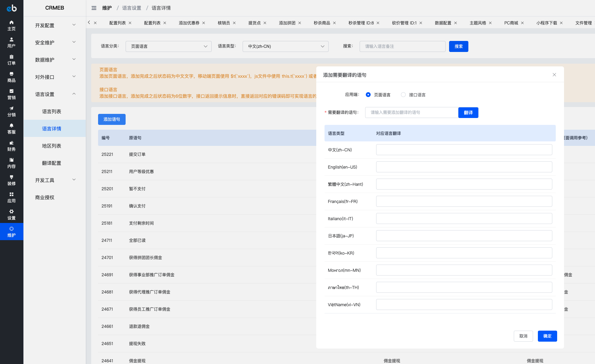Screen dimensions: 595x364
Task: Open the 维护 maintenance sidebar icon
Action: pyautogui.click(x=11, y=232)
